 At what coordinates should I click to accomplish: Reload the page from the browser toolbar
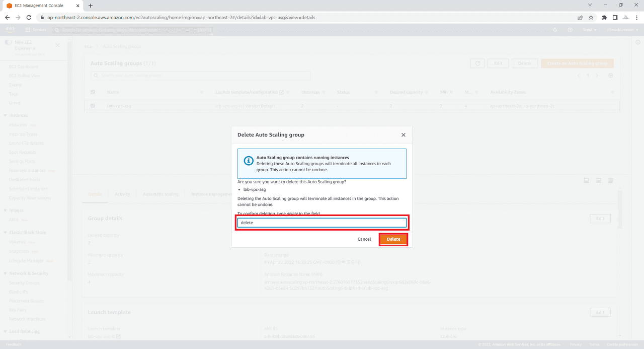coord(30,17)
